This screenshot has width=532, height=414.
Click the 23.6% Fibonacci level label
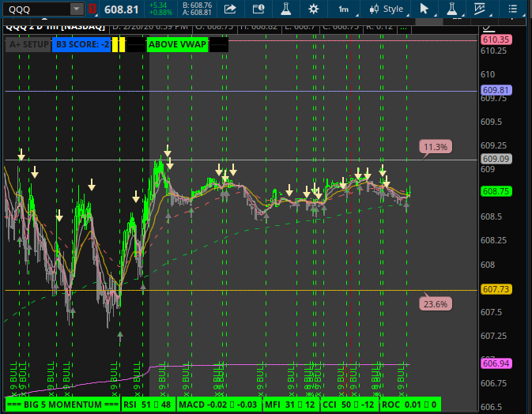(436, 303)
